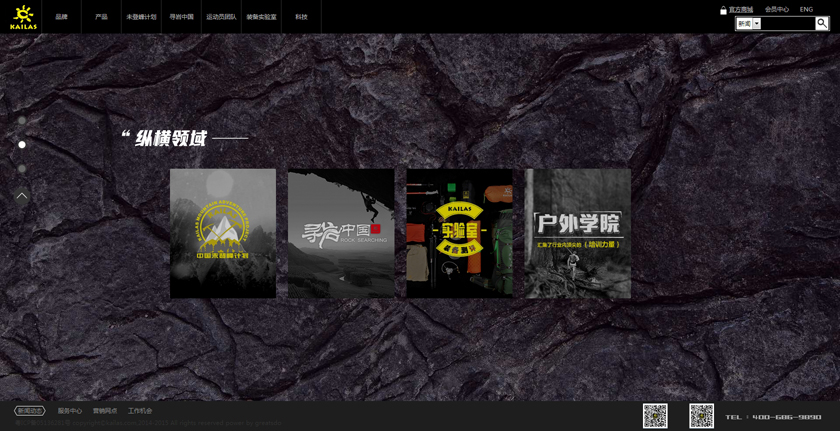This screenshot has width=840, height=431.
Task: Click the scroll-to-top arrow circle
Action: tap(22, 196)
